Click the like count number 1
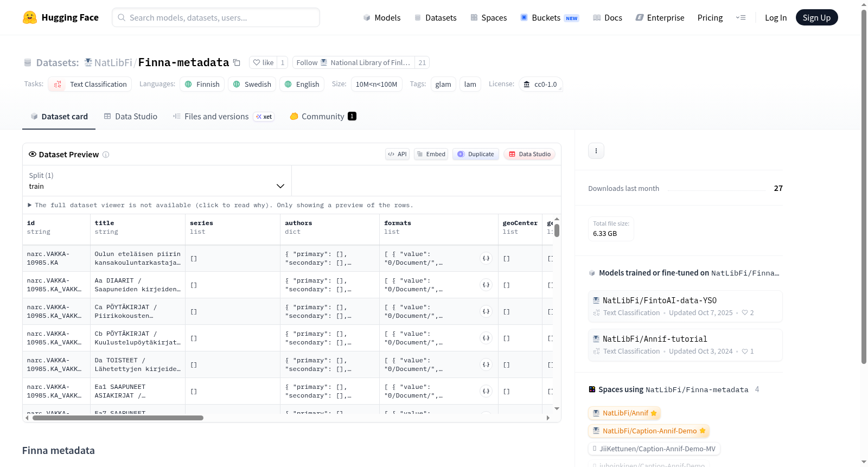The height and width of the screenshot is (467, 868). tap(282, 62)
